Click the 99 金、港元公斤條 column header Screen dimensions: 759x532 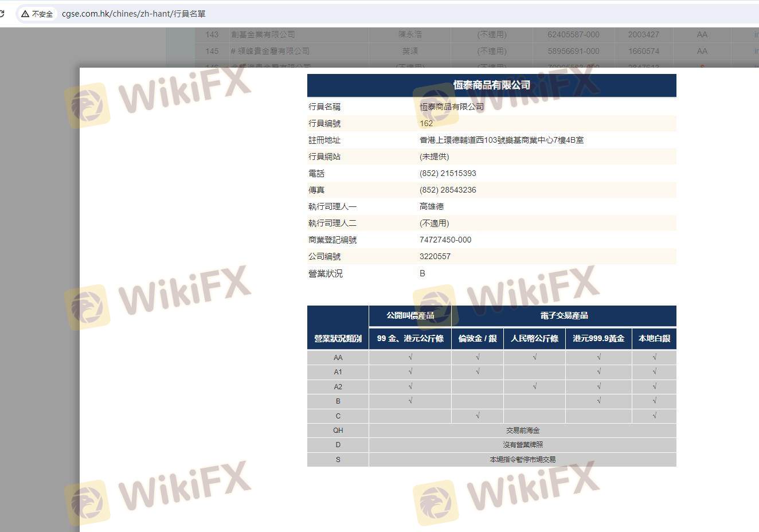pos(410,339)
